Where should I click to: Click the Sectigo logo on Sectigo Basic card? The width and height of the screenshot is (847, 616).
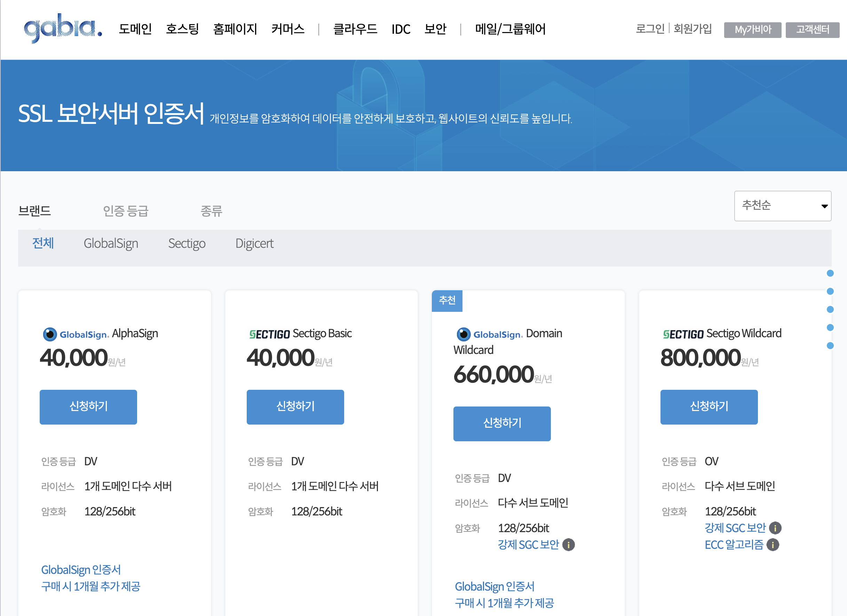(x=269, y=334)
